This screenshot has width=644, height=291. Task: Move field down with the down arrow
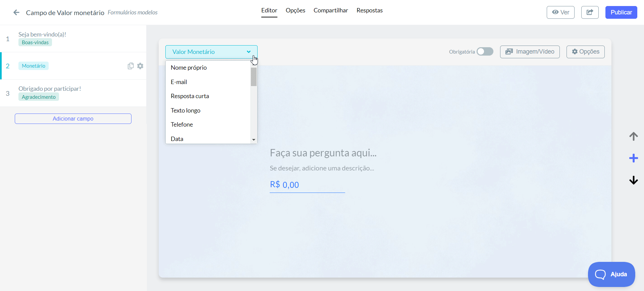(633, 180)
